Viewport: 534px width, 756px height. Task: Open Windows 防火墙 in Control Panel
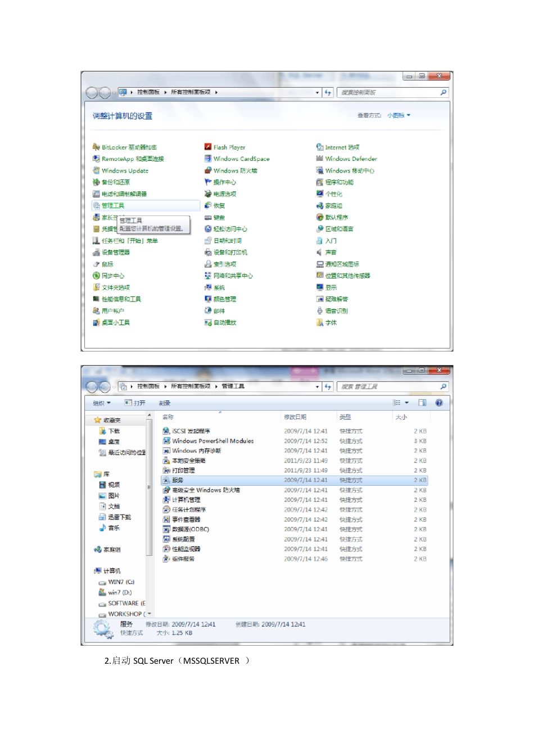tap(231, 170)
